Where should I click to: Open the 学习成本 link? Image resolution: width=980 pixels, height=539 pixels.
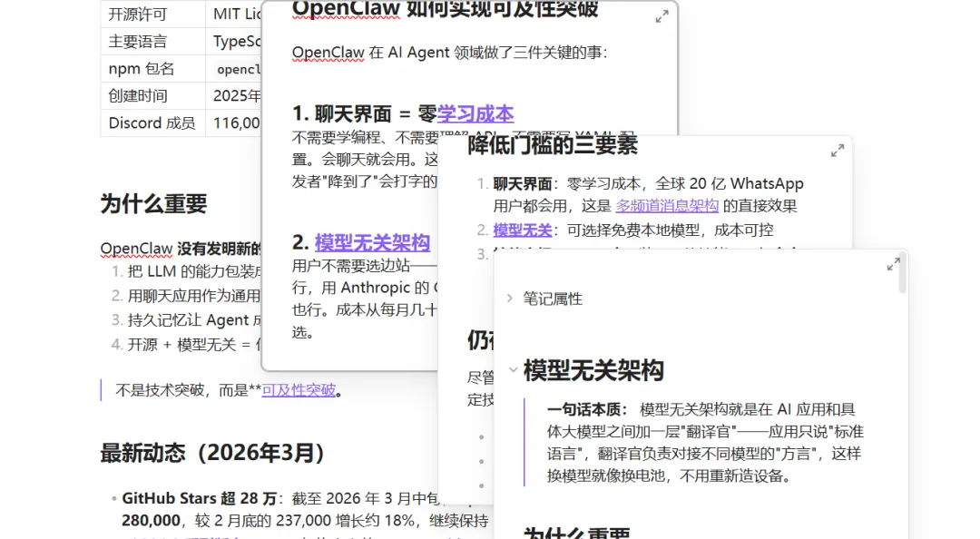click(x=475, y=113)
